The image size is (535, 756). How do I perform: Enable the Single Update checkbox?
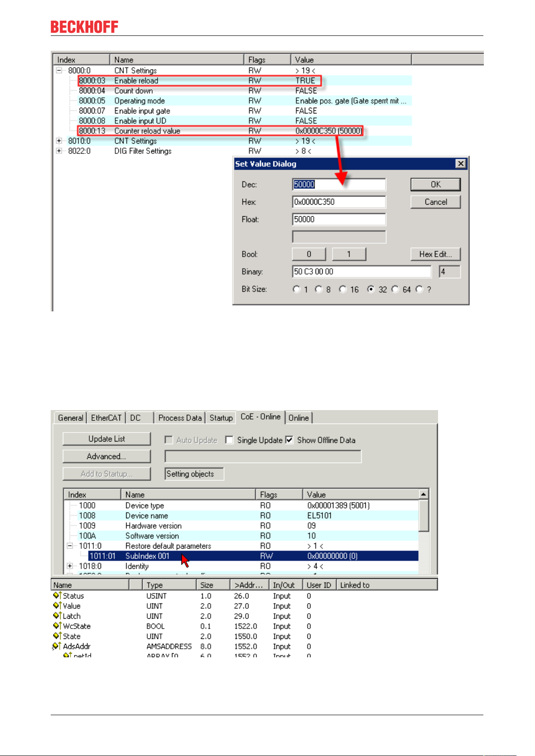pos(229,440)
